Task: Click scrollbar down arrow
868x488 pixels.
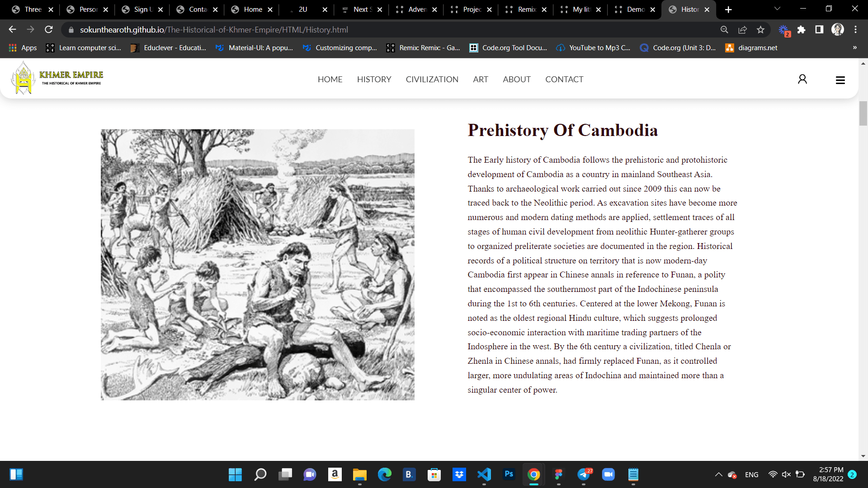Action: (x=863, y=456)
